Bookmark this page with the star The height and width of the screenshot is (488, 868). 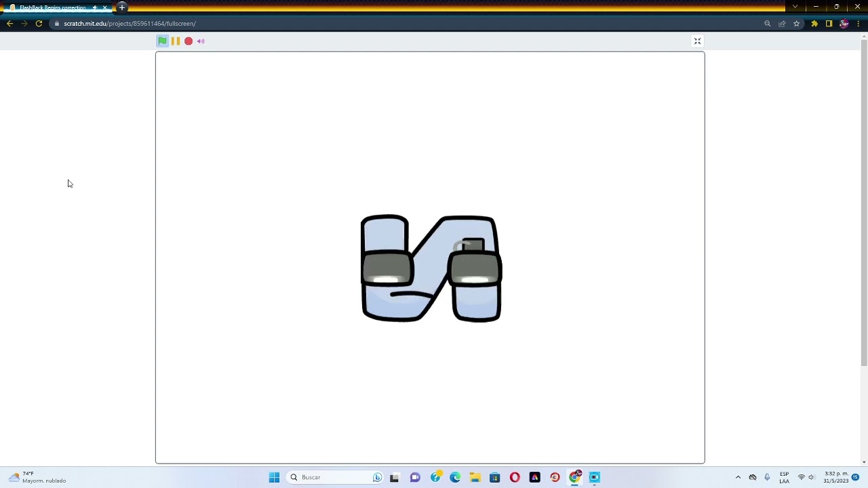coord(797,24)
